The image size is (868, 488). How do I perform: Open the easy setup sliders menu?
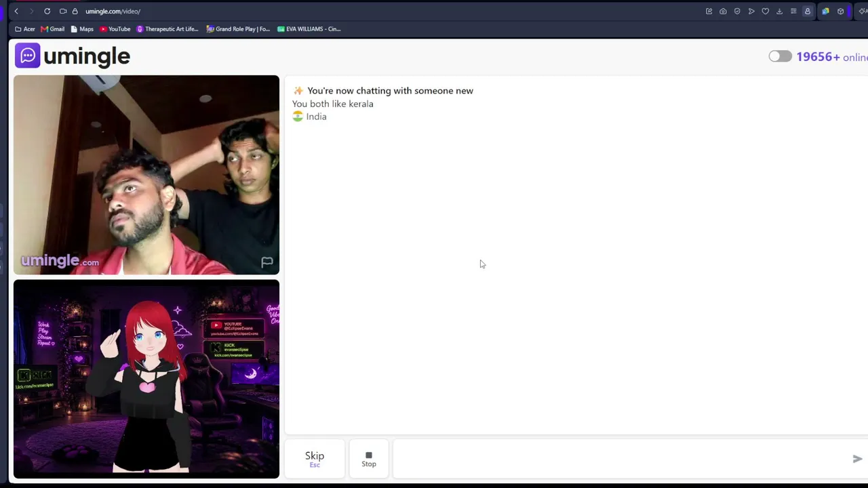pos(793,12)
